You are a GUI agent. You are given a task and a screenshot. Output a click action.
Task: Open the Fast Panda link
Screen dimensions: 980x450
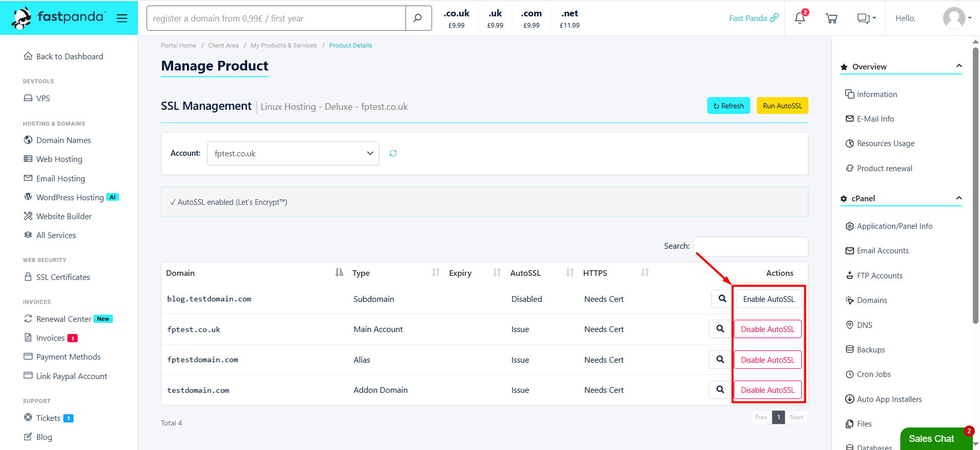[x=754, y=18]
